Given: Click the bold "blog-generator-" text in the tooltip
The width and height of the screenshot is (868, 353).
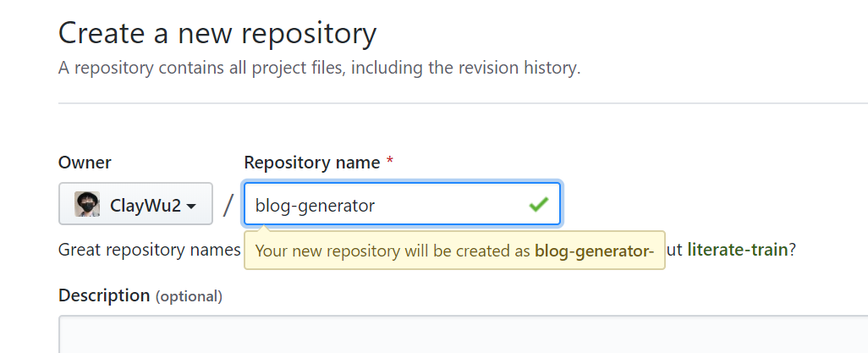Looking at the screenshot, I should [595, 251].
